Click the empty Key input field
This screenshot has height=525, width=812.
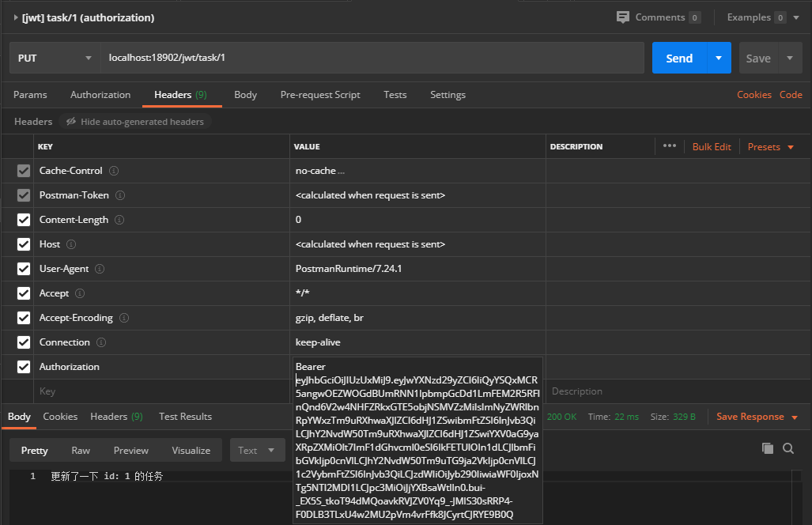tap(161, 391)
